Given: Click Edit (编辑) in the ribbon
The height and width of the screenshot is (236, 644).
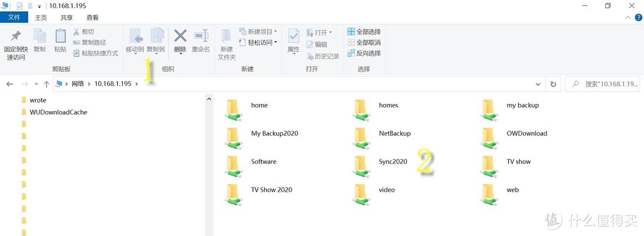Looking at the screenshot, I should click(317, 44).
